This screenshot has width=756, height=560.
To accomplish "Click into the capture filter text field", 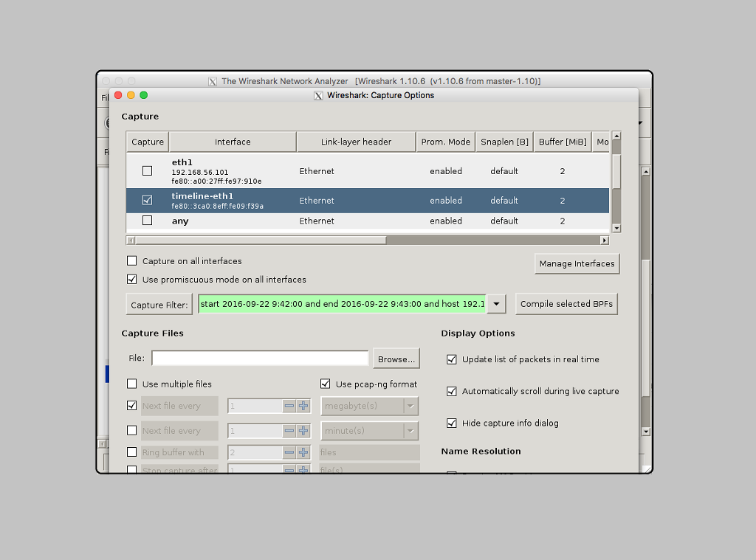I will pos(342,304).
